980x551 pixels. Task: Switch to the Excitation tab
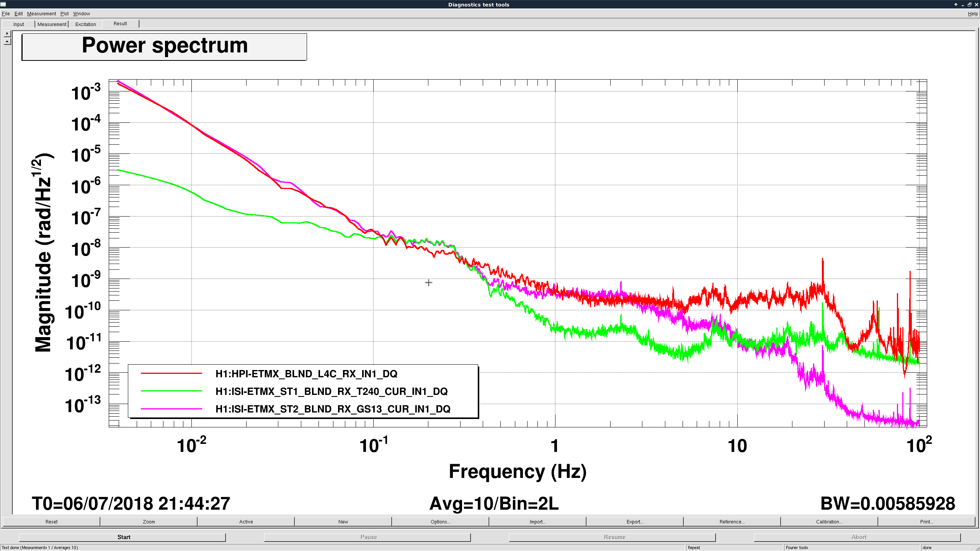pyautogui.click(x=86, y=24)
